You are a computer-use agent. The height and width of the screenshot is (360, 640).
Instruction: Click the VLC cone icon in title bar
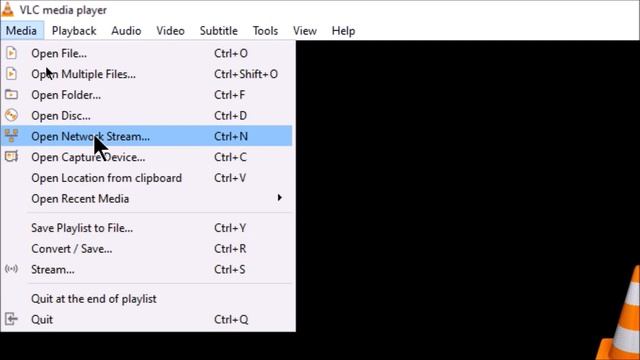tap(8, 10)
